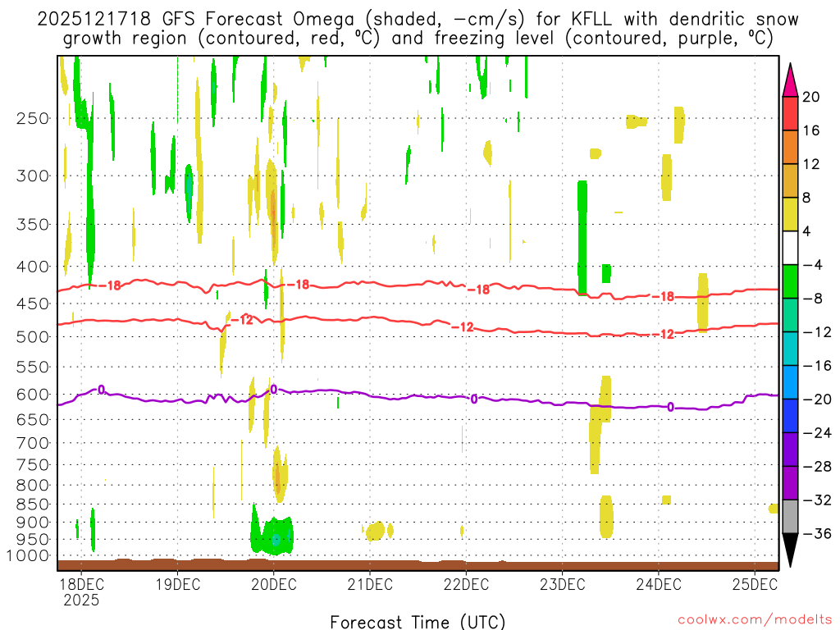Click the 18DEC time axis label

(x=81, y=584)
